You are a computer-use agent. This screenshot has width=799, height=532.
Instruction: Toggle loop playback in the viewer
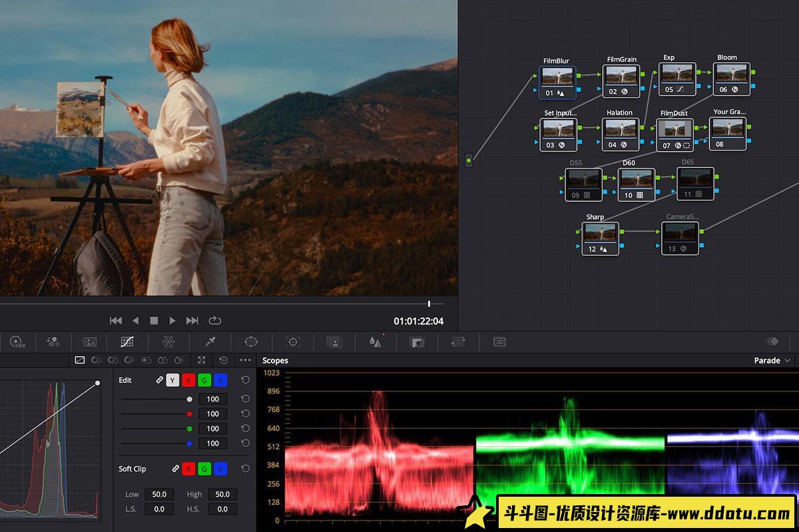tap(214, 320)
